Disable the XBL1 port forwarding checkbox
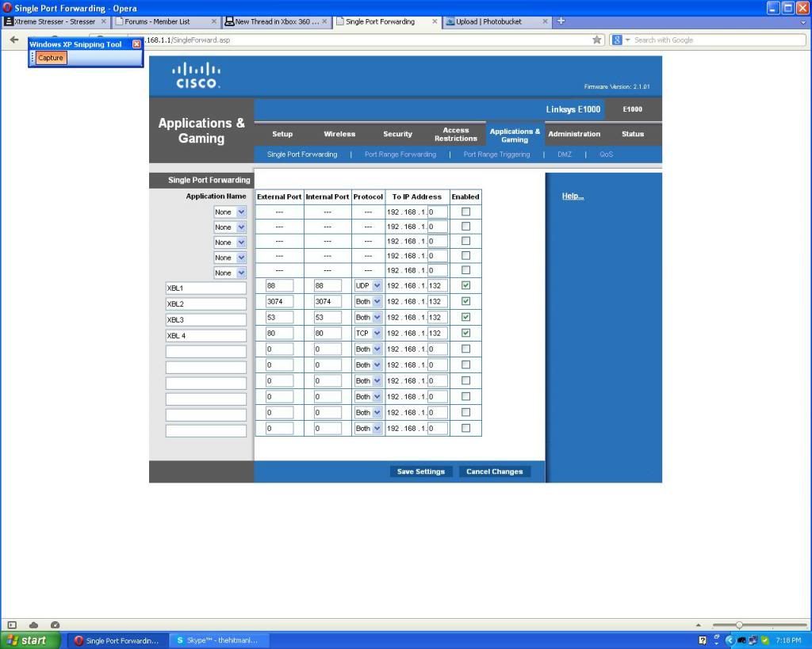Viewport: 812px width, 649px height. [465, 285]
